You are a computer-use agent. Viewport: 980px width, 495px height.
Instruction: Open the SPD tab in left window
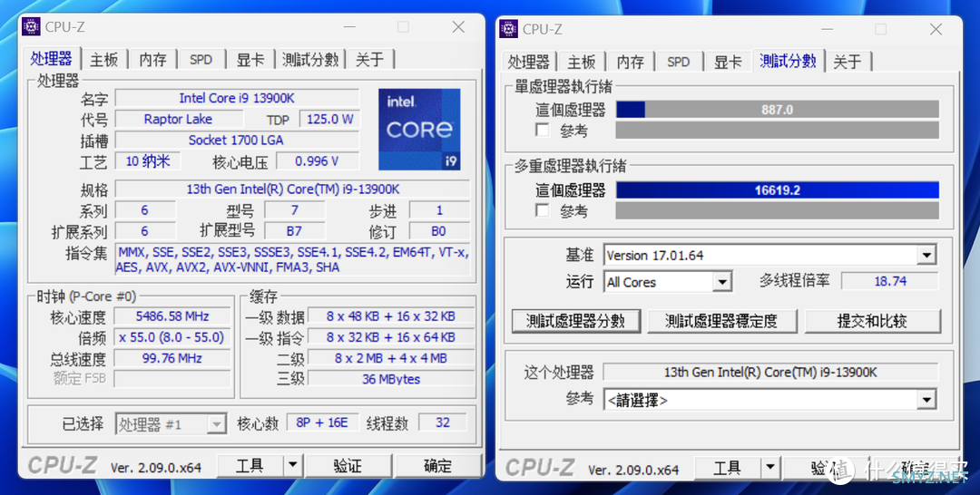click(201, 60)
